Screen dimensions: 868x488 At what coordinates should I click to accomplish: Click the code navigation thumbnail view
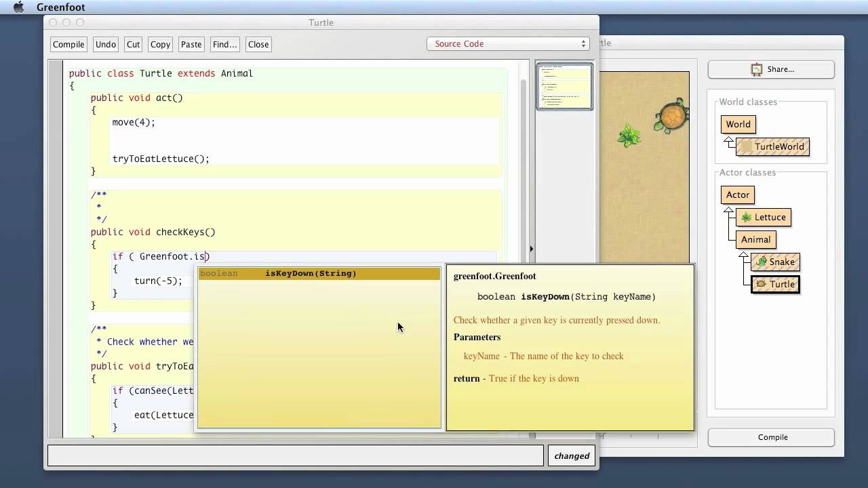tap(564, 86)
